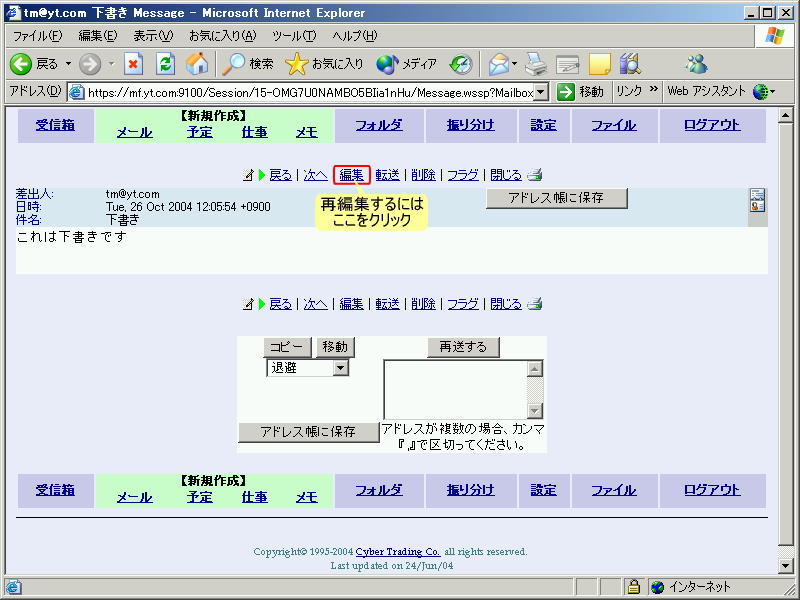800x600 pixels.
Task: Click the page scrollbar down arrow
Action: point(784,565)
